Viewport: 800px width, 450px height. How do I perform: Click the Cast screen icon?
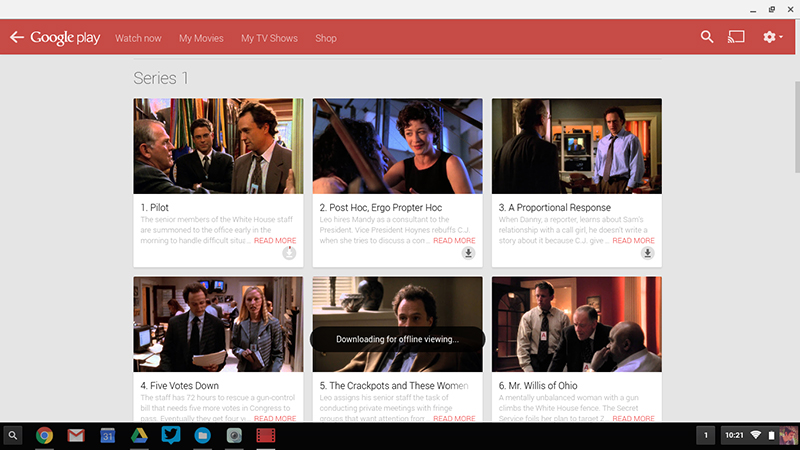(736, 37)
